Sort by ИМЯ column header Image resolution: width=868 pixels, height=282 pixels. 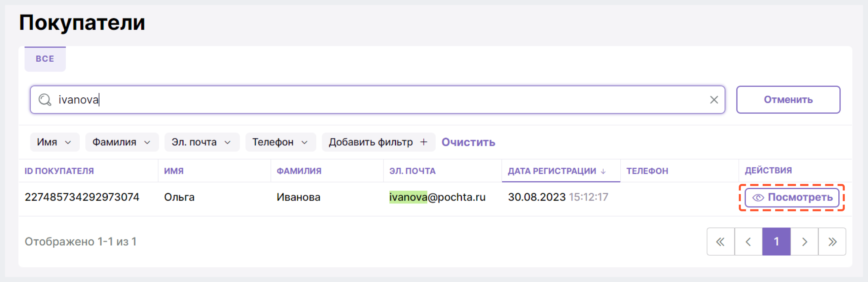[x=174, y=171]
